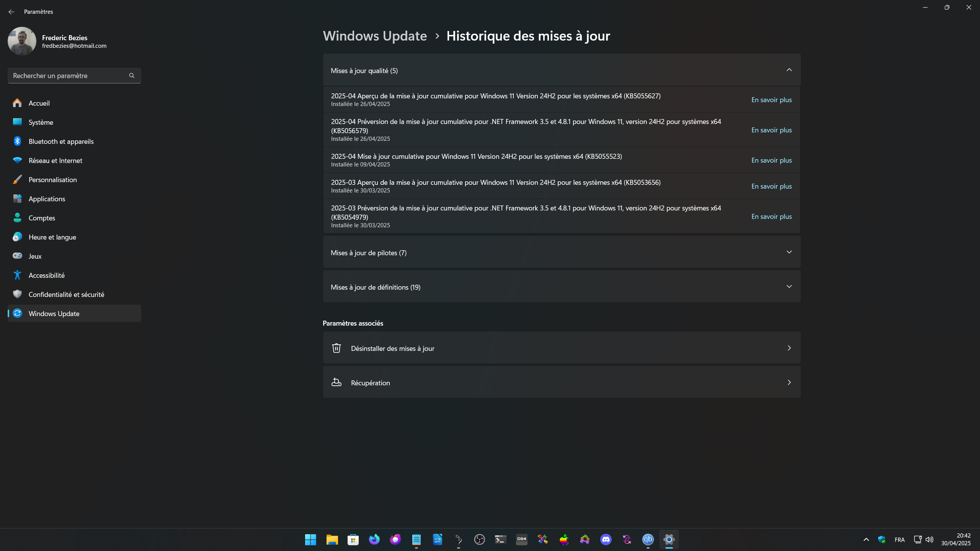This screenshot has width=980, height=551.
Task: Open En savoir plus for KB5054979
Action: click(771, 217)
